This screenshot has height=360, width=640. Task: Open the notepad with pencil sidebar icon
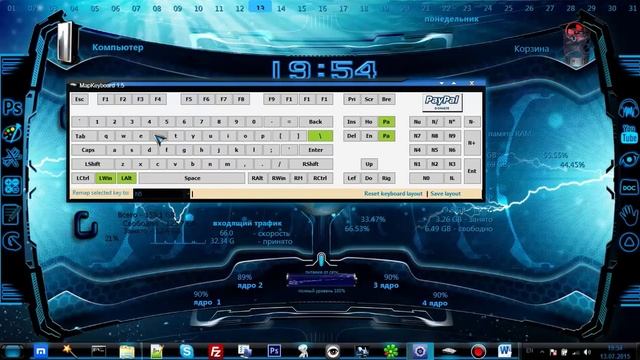click(x=12, y=214)
